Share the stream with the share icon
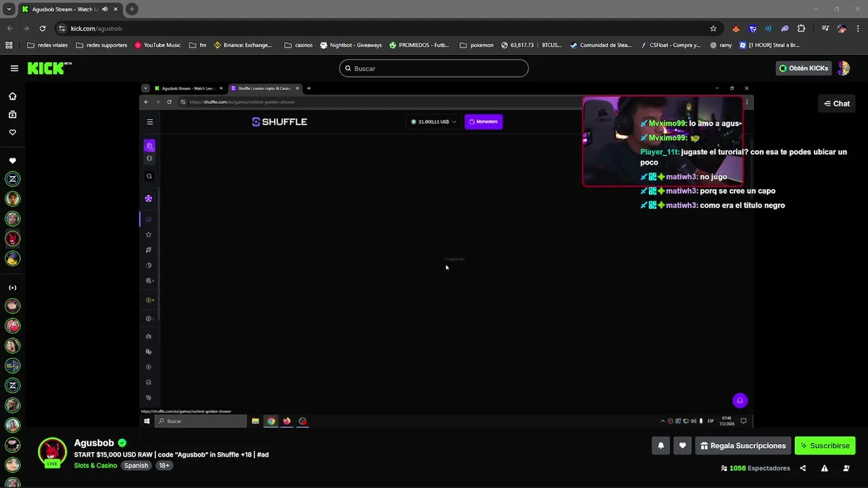 tap(803, 468)
